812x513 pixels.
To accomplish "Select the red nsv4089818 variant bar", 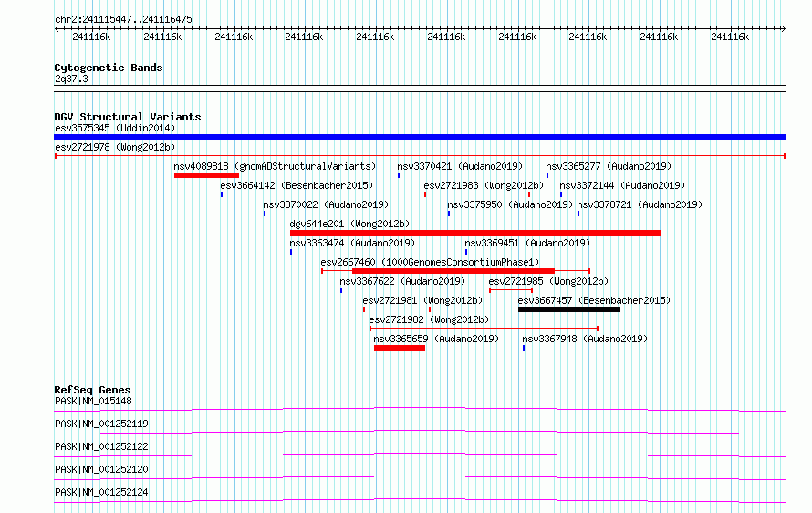I will 206,175.
